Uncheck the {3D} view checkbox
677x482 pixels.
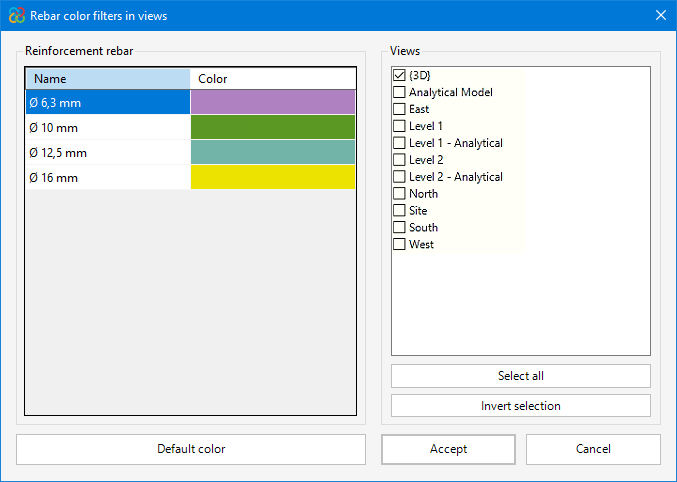(399, 75)
